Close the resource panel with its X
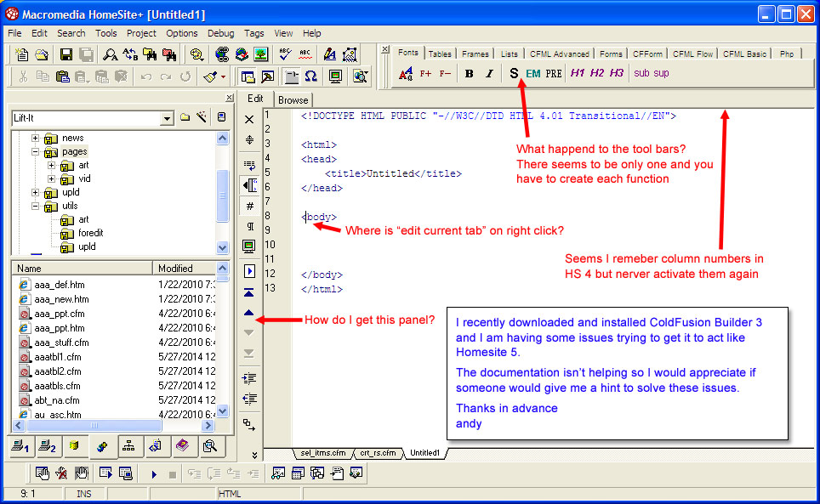Viewport: 820px width, 504px height. (x=229, y=98)
